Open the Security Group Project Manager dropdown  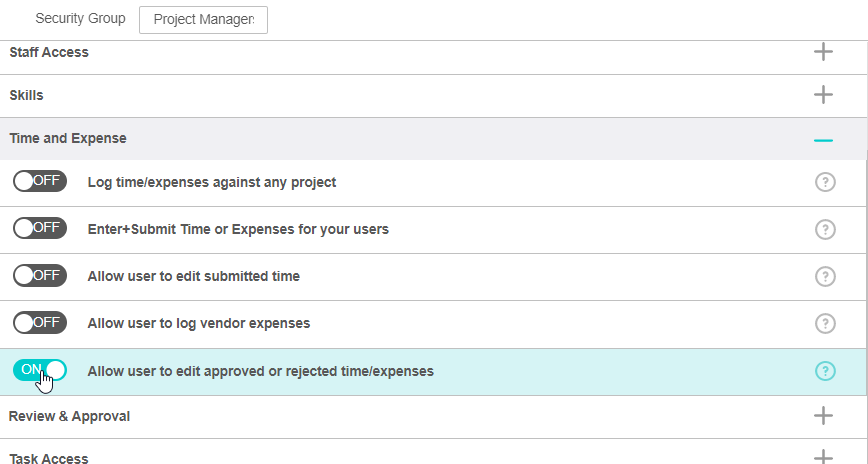tap(203, 20)
